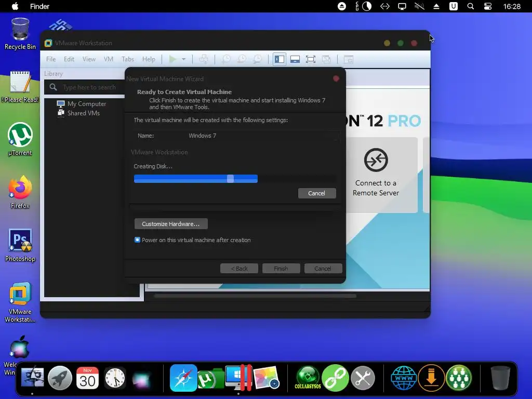Click the Revert to Snapshot icon

point(242,59)
